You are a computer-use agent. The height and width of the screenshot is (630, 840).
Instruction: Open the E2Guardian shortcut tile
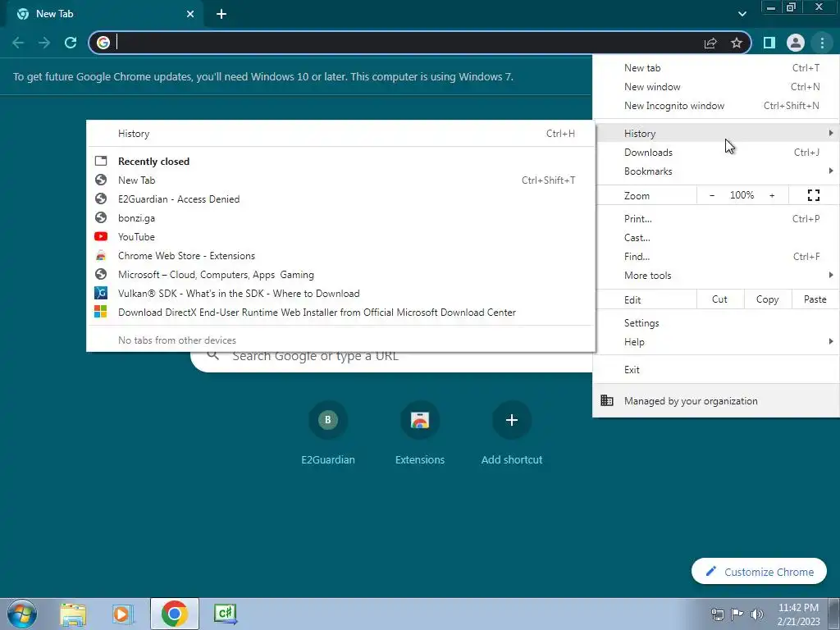[x=328, y=433]
